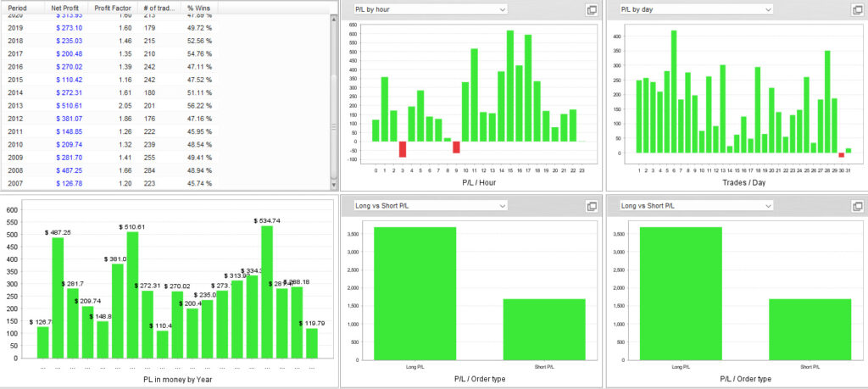Sort table by Period column header

pos(19,7)
